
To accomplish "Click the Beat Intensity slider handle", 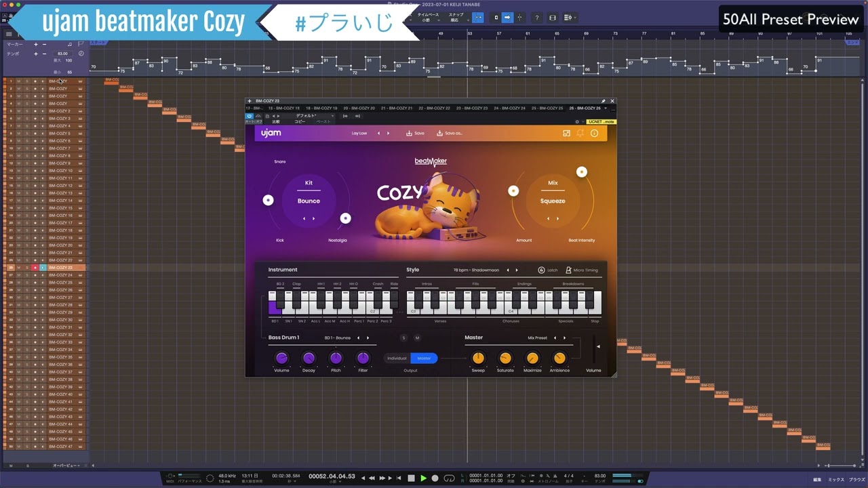I will coord(582,172).
